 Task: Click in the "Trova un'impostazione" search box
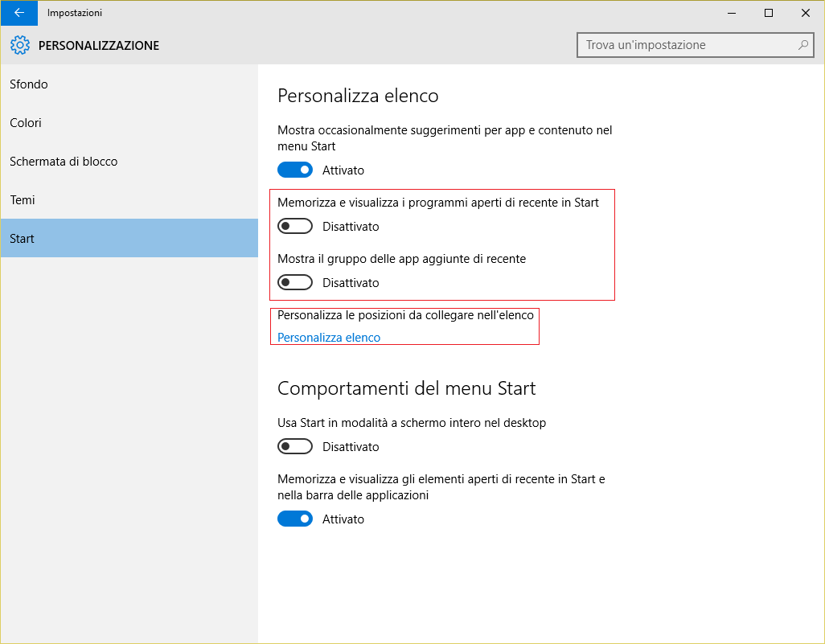click(x=687, y=45)
